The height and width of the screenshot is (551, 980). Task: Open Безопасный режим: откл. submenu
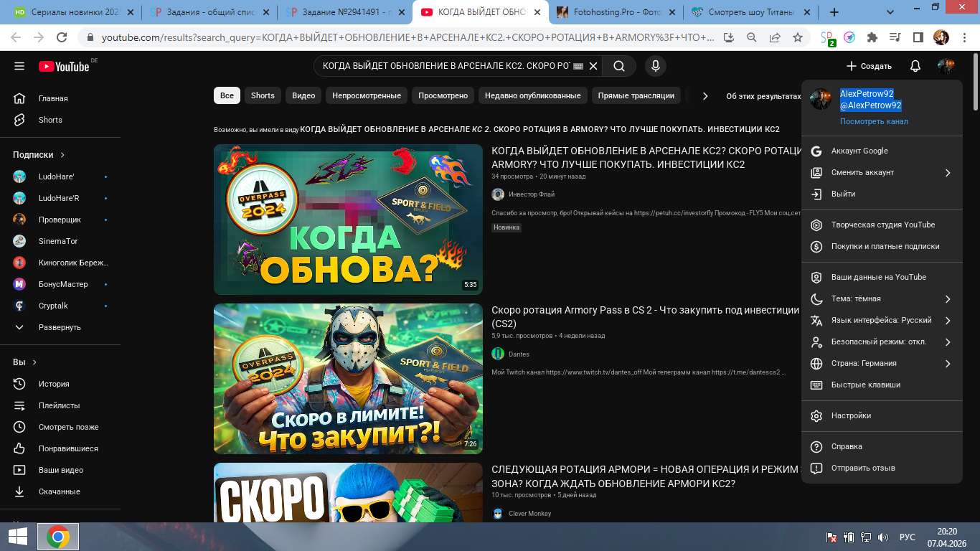882,342
